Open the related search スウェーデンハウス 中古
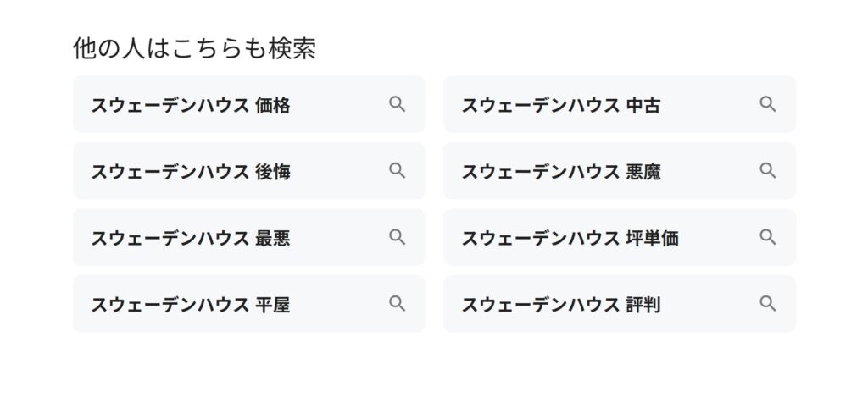868x403 pixels. 620,104
